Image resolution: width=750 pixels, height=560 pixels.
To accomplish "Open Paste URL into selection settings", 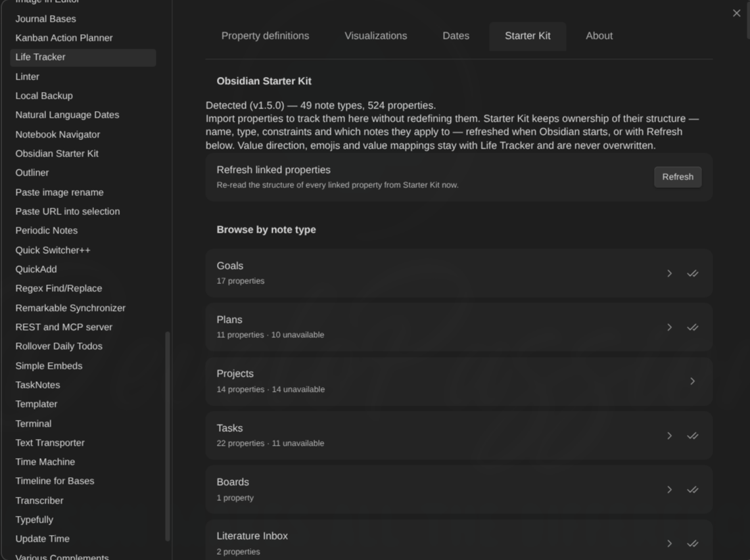I will [x=83, y=212].
